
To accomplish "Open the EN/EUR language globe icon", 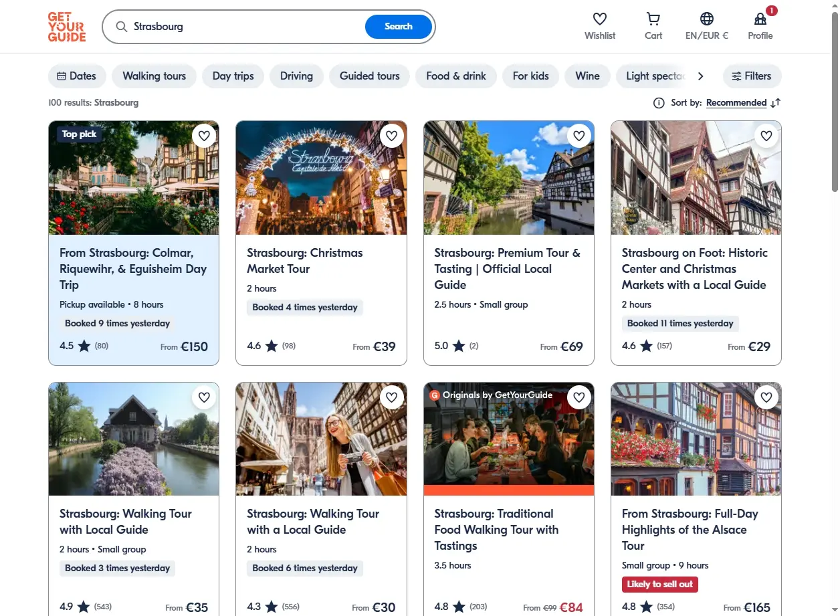I will pyautogui.click(x=707, y=19).
